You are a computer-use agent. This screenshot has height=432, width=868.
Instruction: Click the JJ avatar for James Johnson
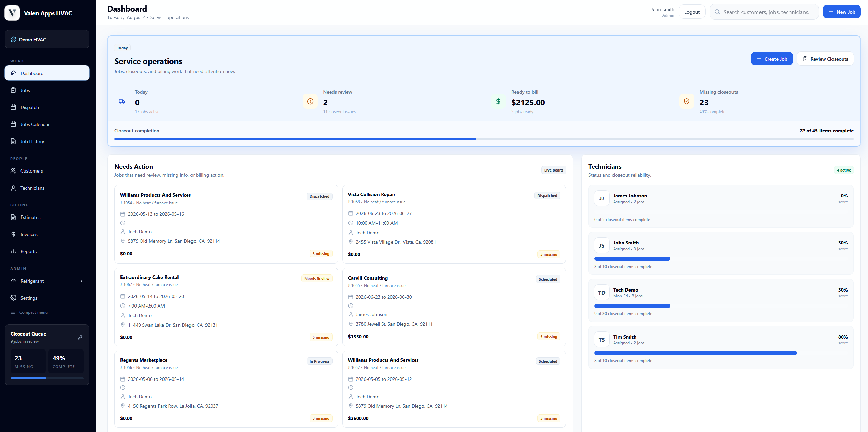point(602,198)
